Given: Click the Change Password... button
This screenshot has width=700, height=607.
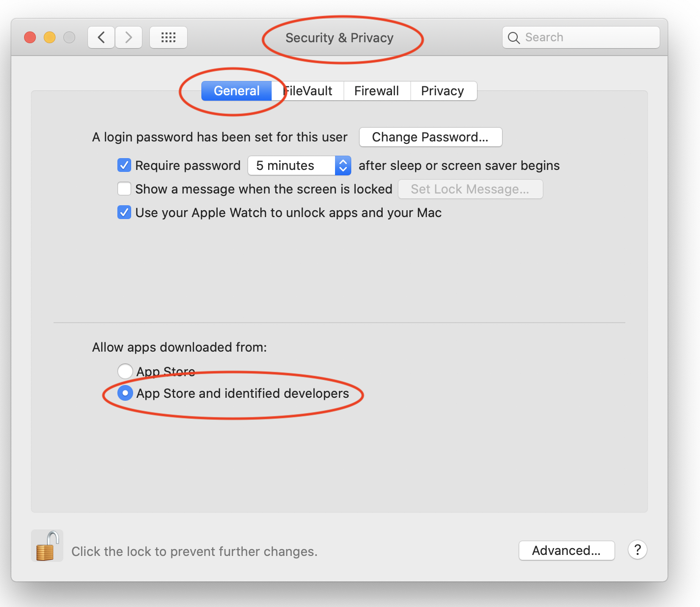Looking at the screenshot, I should pyautogui.click(x=430, y=137).
